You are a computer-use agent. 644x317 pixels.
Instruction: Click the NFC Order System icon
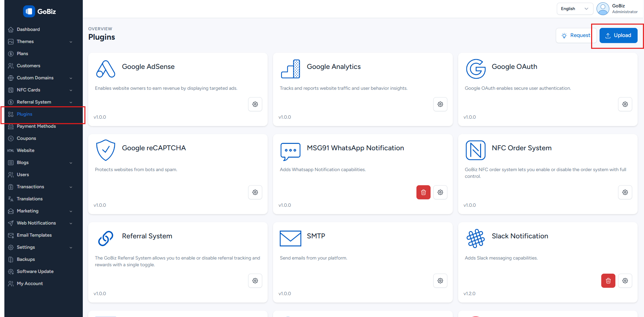pyautogui.click(x=476, y=150)
